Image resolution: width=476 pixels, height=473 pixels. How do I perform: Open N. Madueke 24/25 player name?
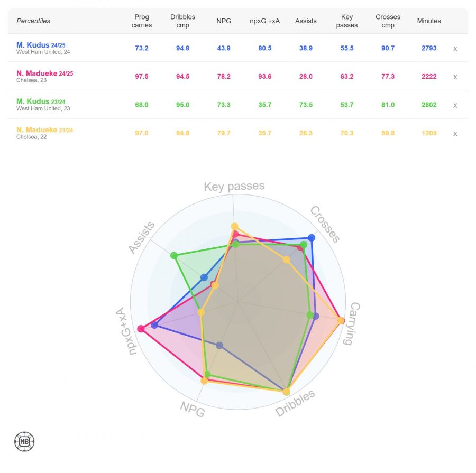click(36, 73)
